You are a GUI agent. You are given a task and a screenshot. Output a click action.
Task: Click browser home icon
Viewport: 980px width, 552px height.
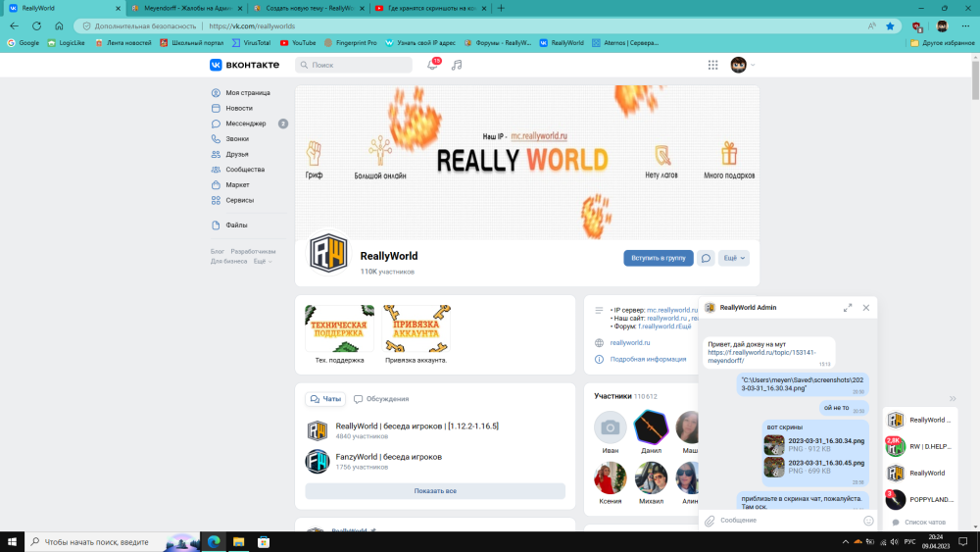[x=59, y=25]
